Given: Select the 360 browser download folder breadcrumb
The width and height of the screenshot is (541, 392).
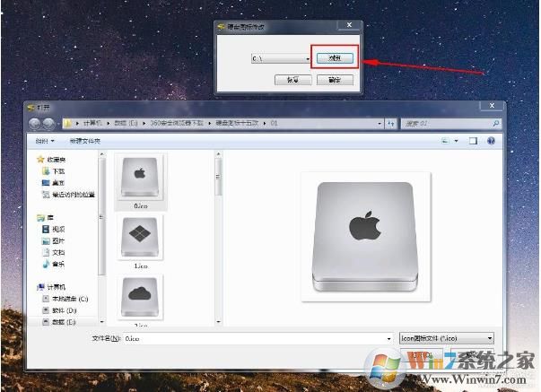Looking at the screenshot, I should [x=177, y=123].
